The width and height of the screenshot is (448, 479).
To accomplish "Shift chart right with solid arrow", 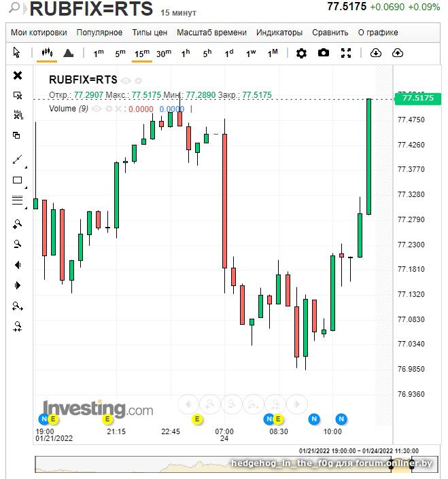I will (x=18, y=285).
